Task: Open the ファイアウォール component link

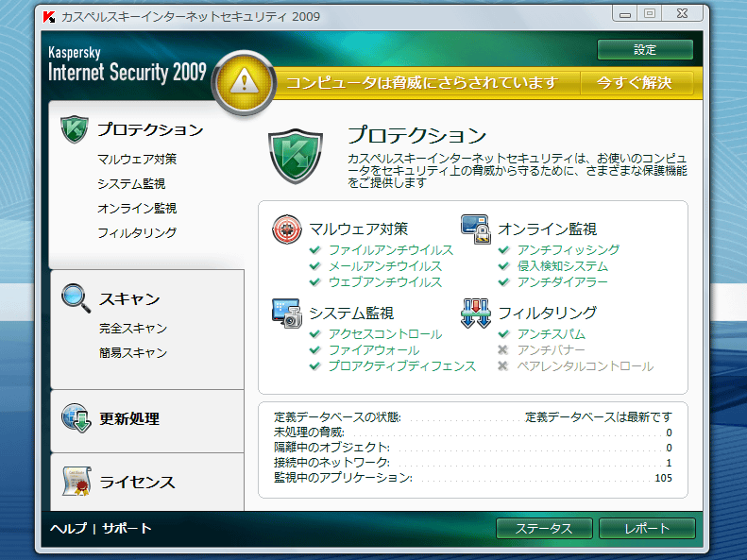Action: pos(374,350)
